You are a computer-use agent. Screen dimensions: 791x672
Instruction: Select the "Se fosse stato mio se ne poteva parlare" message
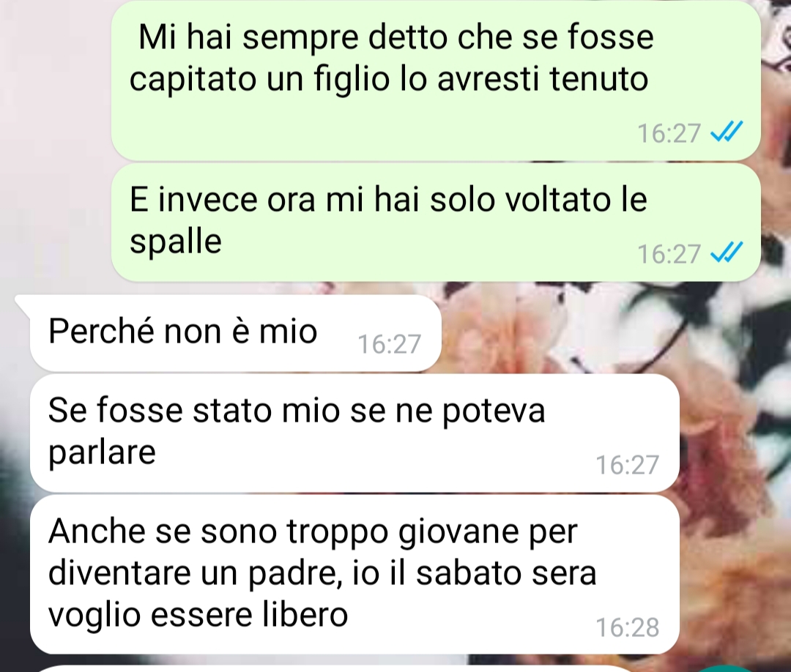coord(354,433)
